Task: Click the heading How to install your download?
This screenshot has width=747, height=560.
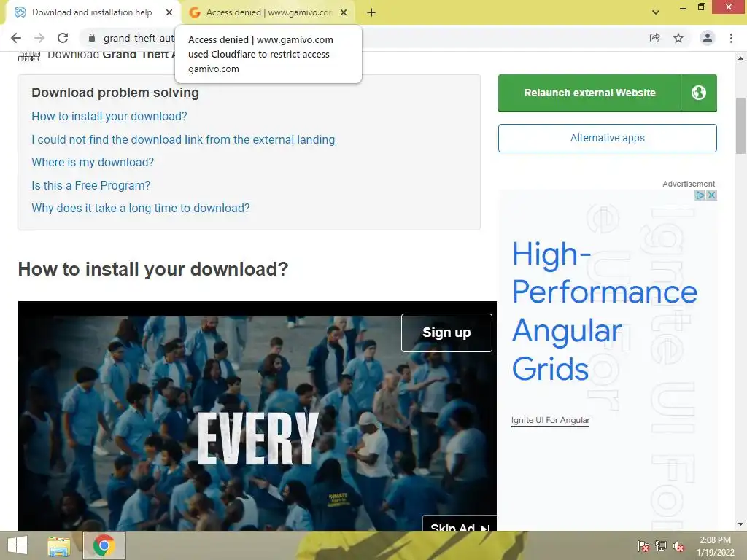Action: 153,269
